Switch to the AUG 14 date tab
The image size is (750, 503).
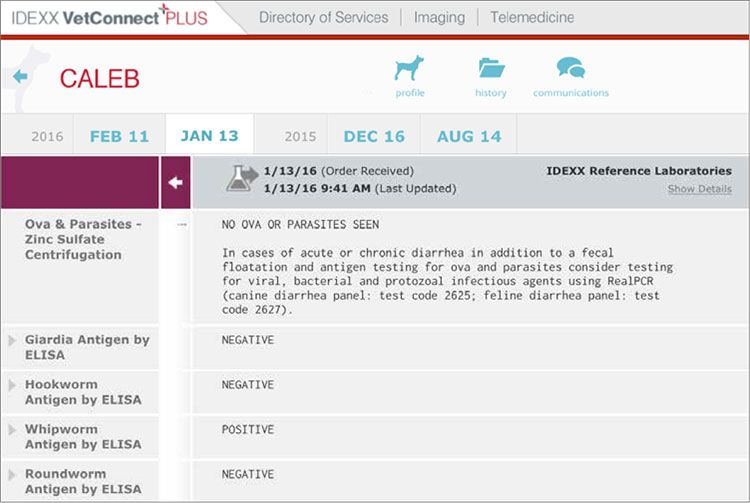coord(469,136)
